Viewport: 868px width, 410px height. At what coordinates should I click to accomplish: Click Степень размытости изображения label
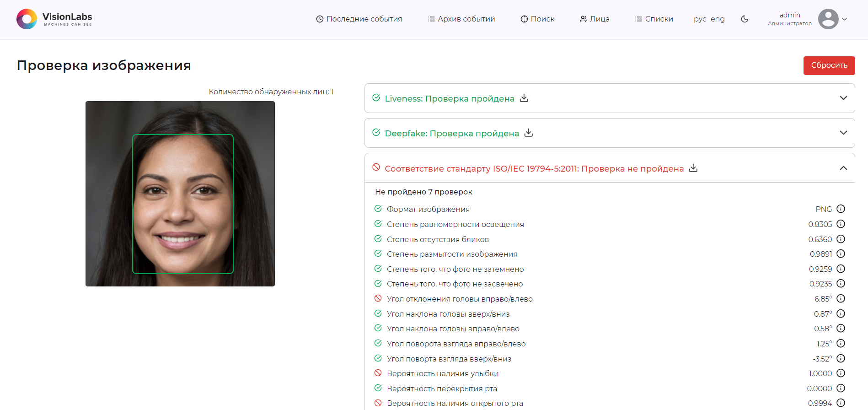[x=452, y=254]
